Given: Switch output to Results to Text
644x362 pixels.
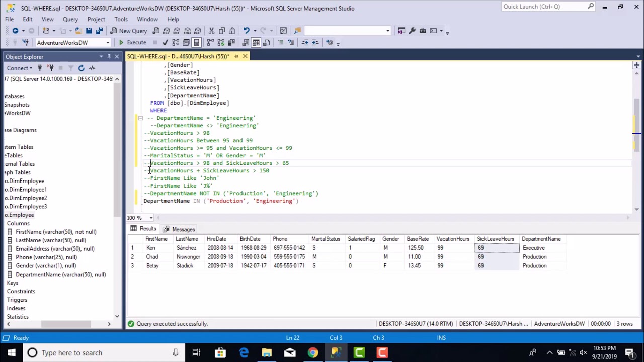Looking at the screenshot, I should (246, 42).
